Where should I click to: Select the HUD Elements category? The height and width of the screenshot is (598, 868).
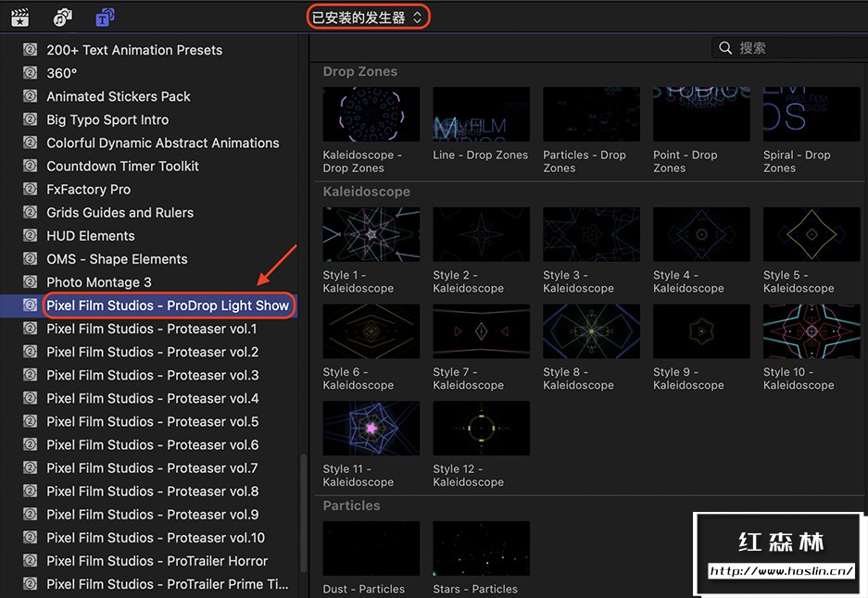(91, 236)
